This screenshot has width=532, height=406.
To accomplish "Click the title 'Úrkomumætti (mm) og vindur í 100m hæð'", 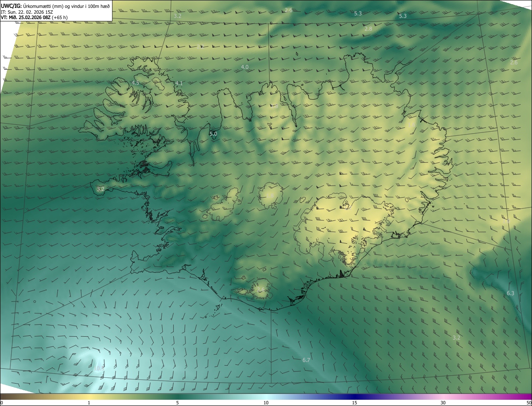I will tap(66, 5).
